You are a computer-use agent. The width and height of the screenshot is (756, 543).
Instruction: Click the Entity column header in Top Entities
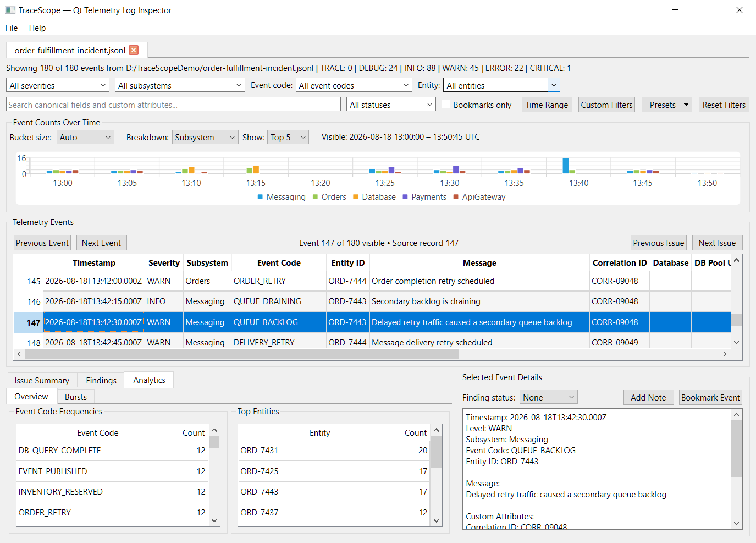coord(319,432)
